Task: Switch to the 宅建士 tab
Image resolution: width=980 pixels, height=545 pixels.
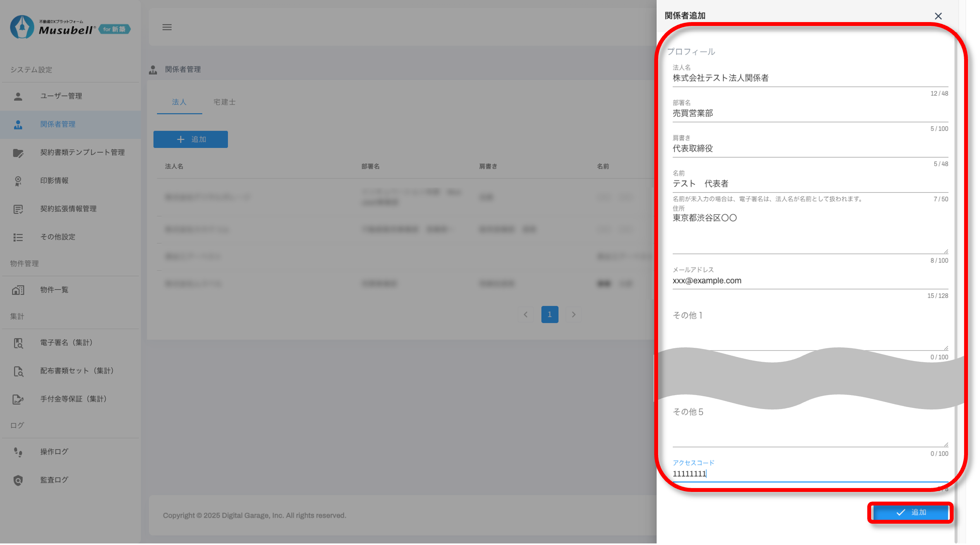Action: click(224, 102)
